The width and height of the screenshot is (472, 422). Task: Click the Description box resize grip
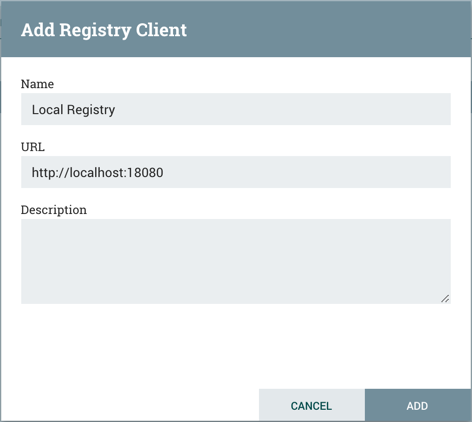click(445, 299)
